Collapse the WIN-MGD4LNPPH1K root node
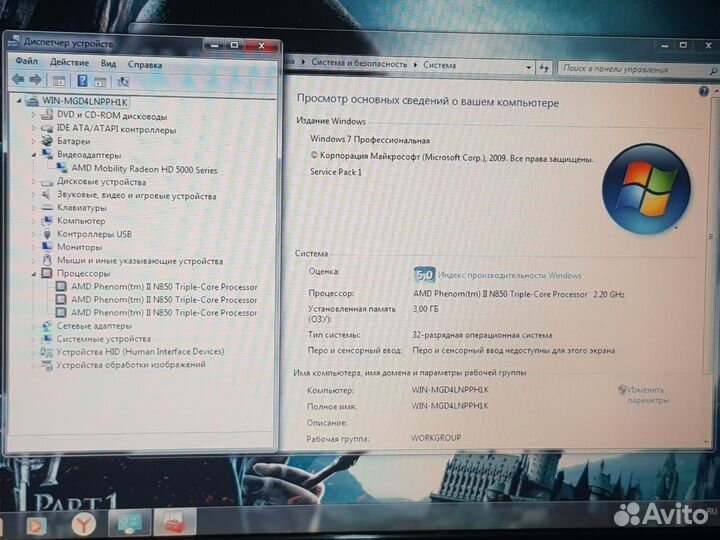720x540 pixels. pyautogui.click(x=19, y=101)
